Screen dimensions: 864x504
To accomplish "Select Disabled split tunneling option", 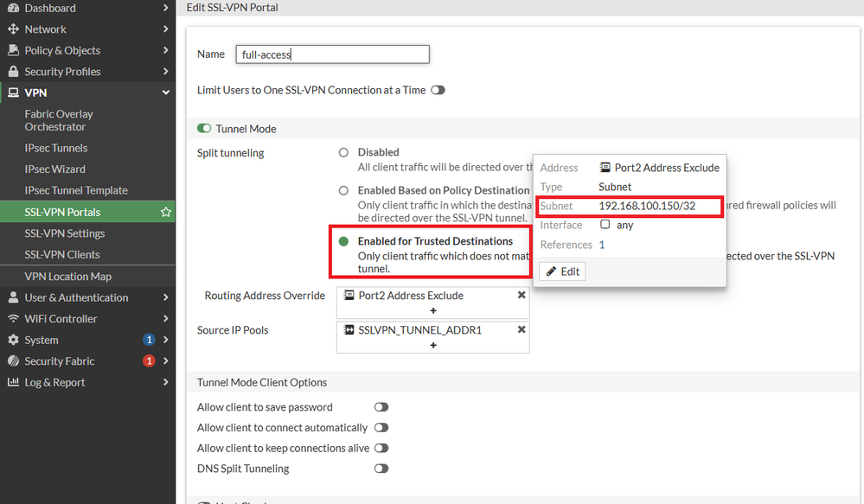I will (x=343, y=153).
